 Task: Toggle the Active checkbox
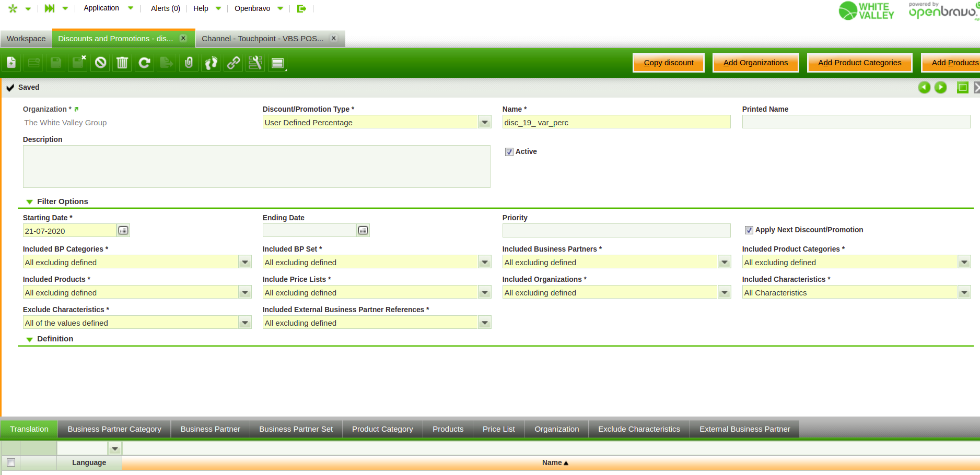509,152
